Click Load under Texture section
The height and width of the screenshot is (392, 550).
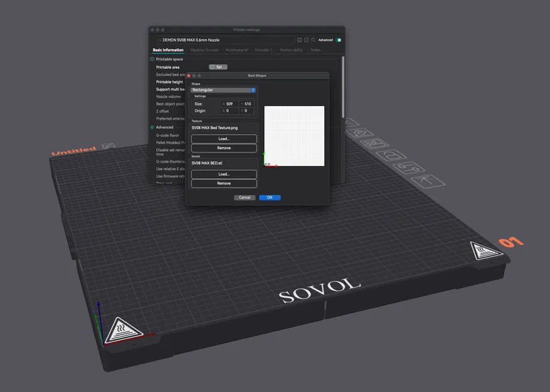point(224,139)
